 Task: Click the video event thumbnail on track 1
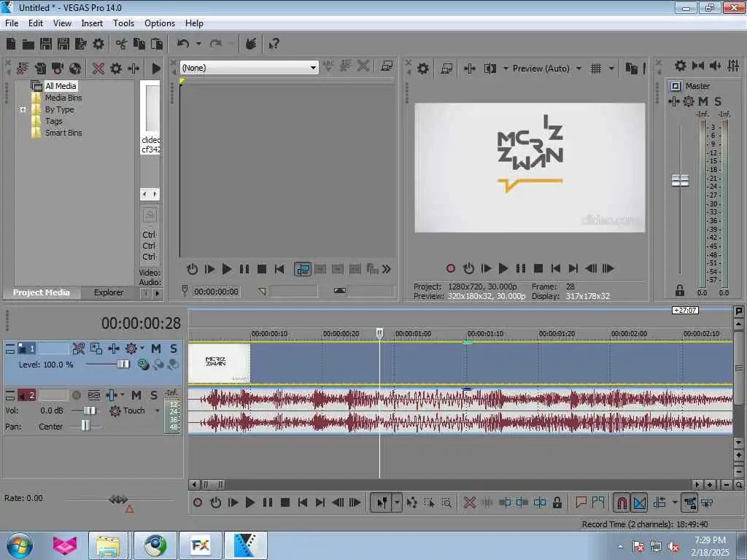(x=219, y=363)
